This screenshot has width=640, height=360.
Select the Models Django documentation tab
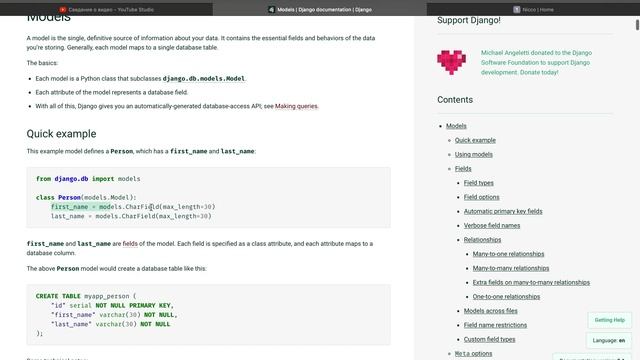pyautogui.click(x=320, y=9)
